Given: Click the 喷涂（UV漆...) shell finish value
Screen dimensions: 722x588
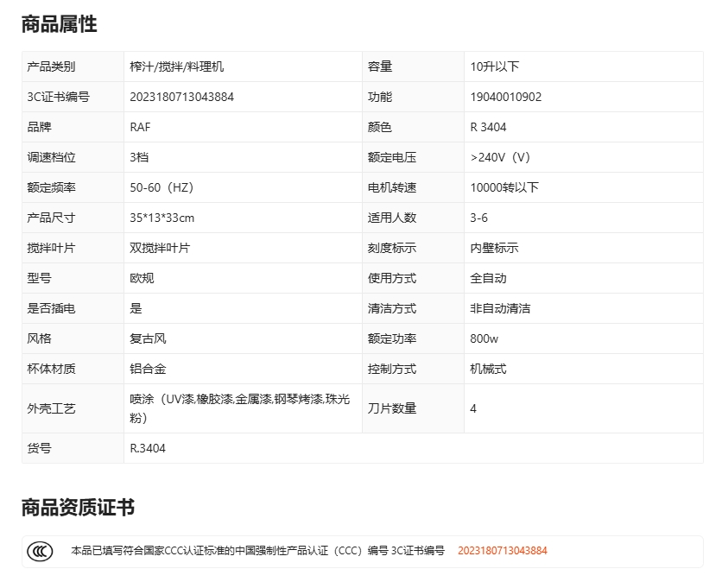Looking at the screenshot, I should (x=240, y=408).
